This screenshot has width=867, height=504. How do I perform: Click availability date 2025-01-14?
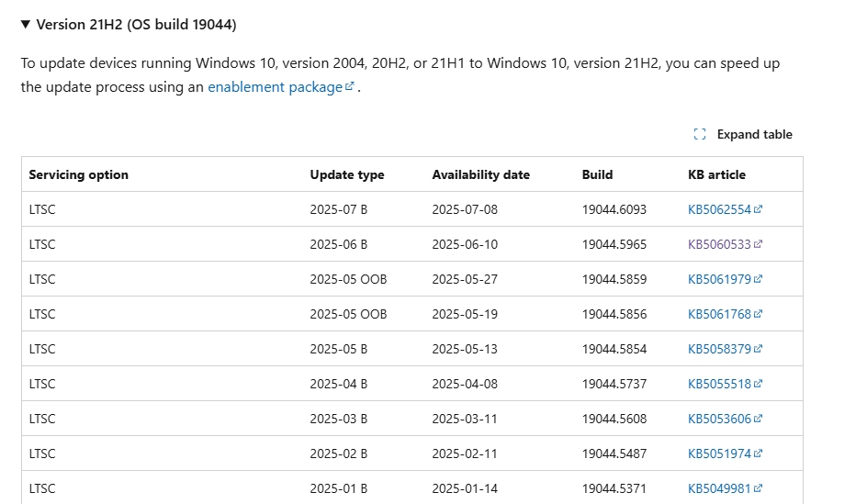point(465,488)
